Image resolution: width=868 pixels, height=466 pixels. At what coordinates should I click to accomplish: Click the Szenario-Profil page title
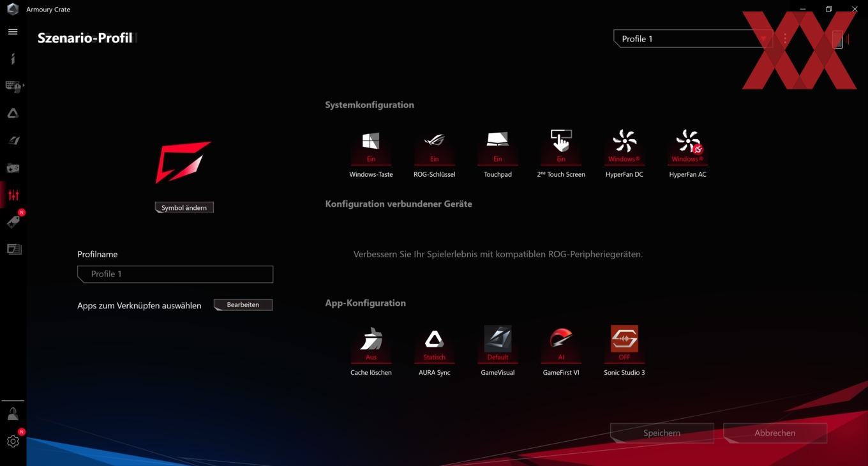85,38
